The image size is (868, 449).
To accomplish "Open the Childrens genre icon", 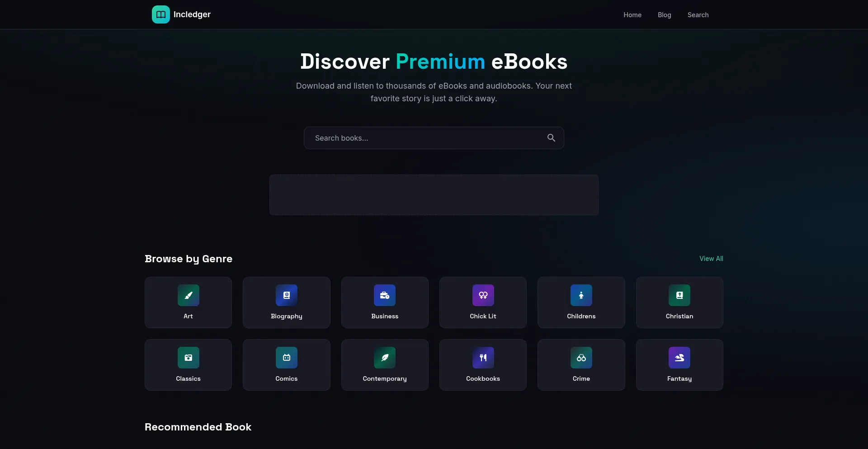I will (x=581, y=295).
